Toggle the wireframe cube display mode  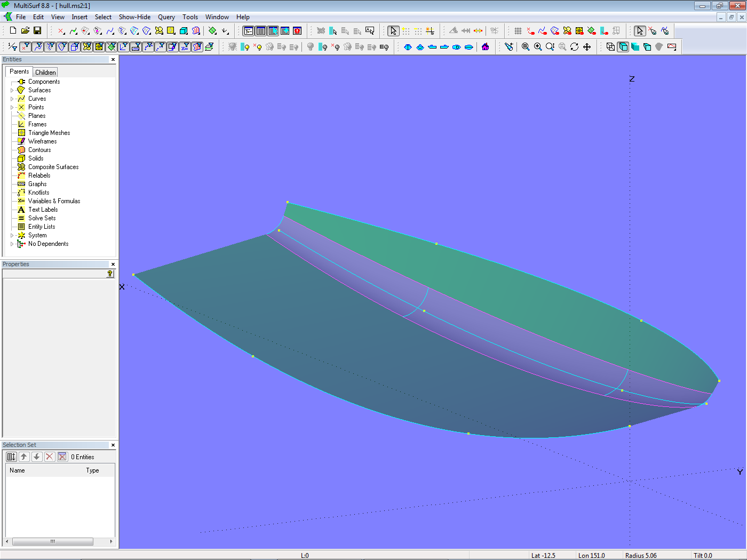pyautogui.click(x=610, y=47)
